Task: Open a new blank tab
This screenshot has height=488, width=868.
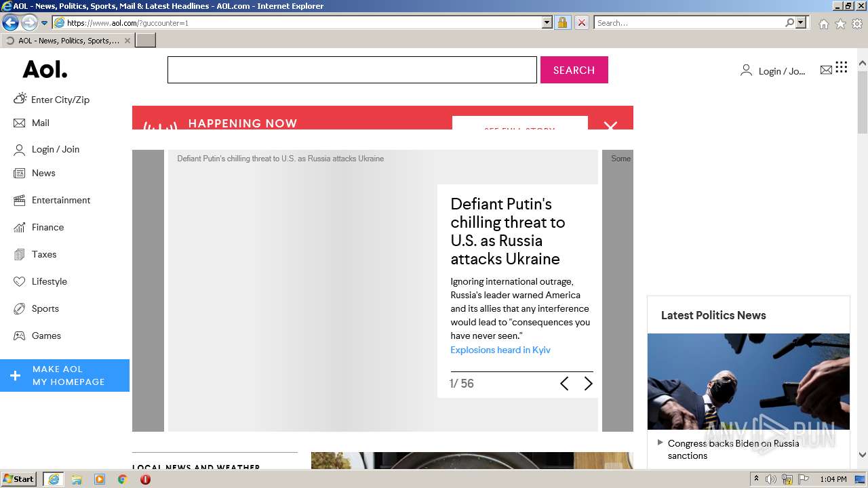Action: click(146, 41)
